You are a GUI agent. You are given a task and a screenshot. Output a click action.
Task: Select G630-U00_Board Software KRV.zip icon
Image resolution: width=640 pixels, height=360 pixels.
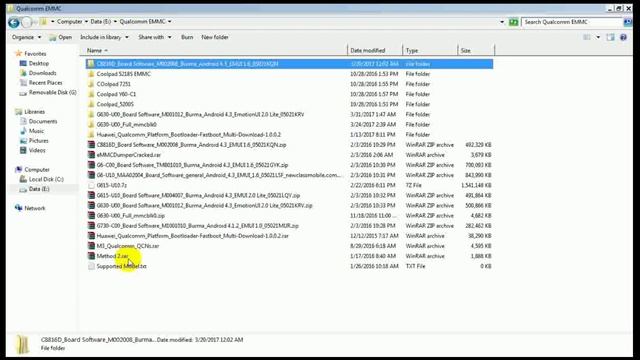[91, 205]
